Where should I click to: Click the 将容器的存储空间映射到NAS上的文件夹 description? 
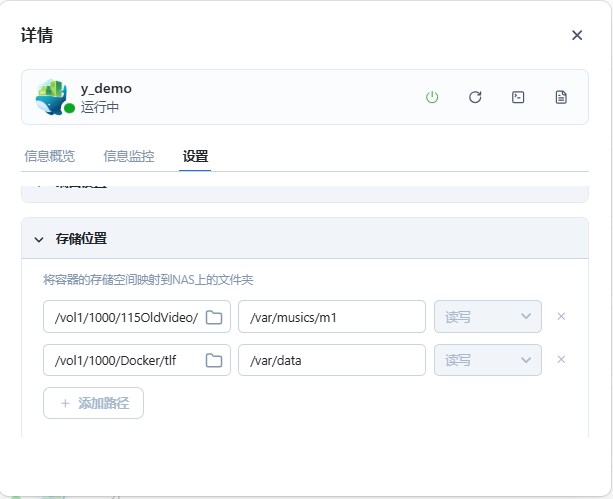[x=148, y=280]
